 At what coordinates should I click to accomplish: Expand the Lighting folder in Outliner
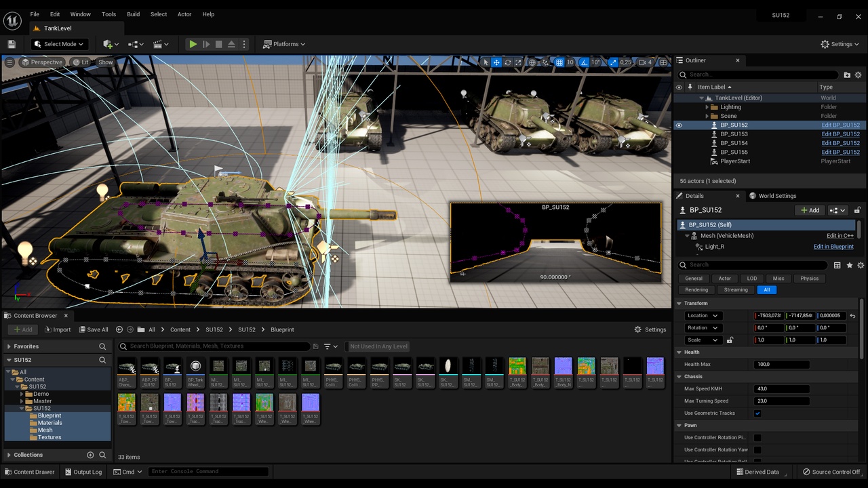click(x=707, y=107)
